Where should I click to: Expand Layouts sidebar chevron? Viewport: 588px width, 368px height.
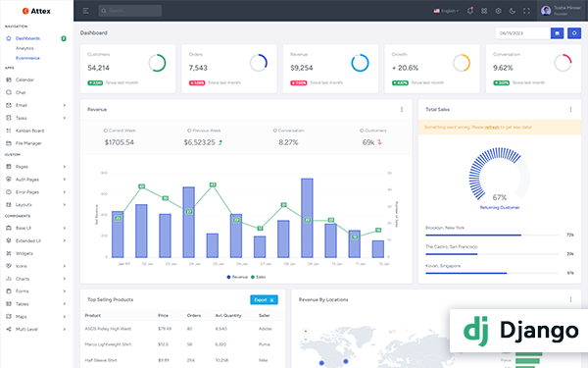tap(65, 205)
